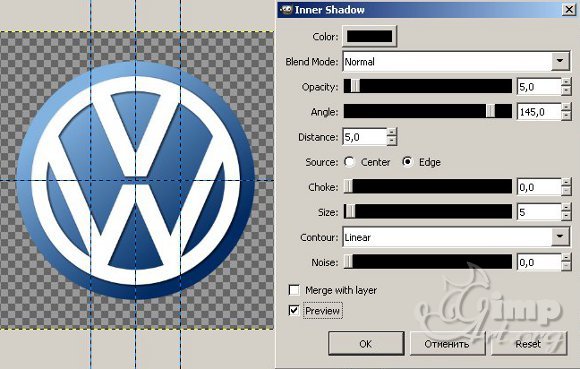580x369 pixels.
Task: Decrease Opacity with the down stepper
Action: [566, 91]
